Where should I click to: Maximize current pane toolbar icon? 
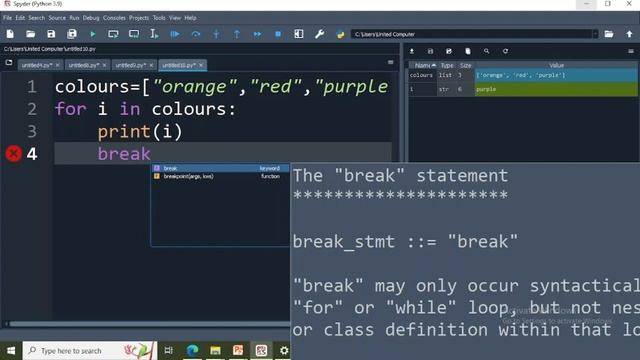tap(299, 34)
